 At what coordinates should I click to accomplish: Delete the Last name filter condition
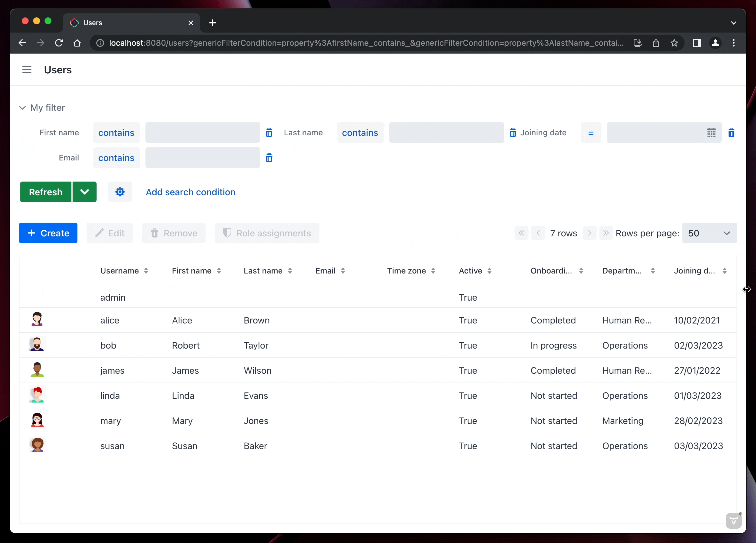513,132
